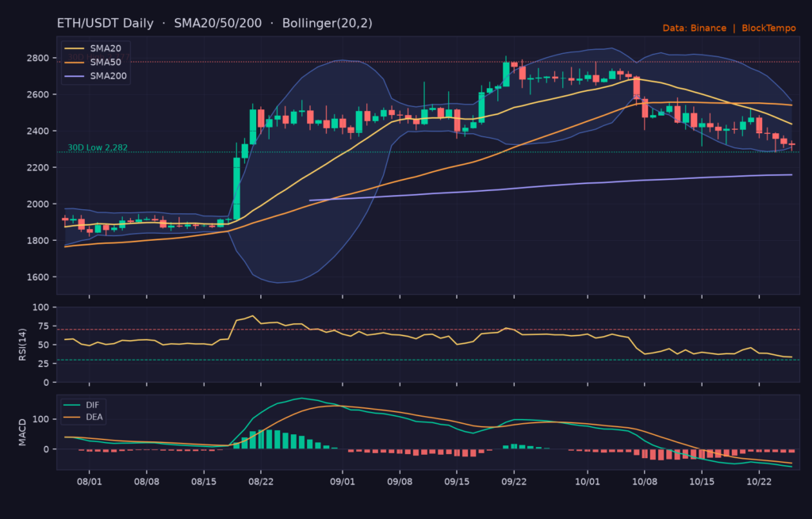Screen dimensions: 812x519
Task: Click the 08/22 date label
Action: coord(260,482)
